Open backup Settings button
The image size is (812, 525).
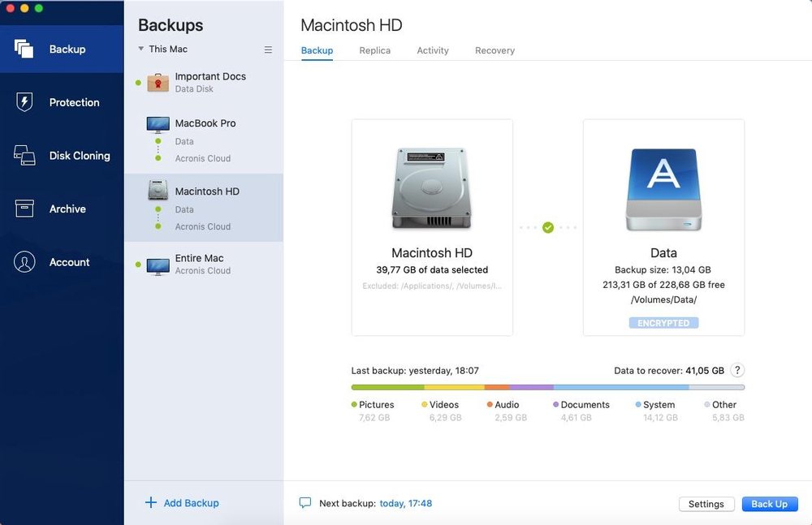click(x=706, y=504)
